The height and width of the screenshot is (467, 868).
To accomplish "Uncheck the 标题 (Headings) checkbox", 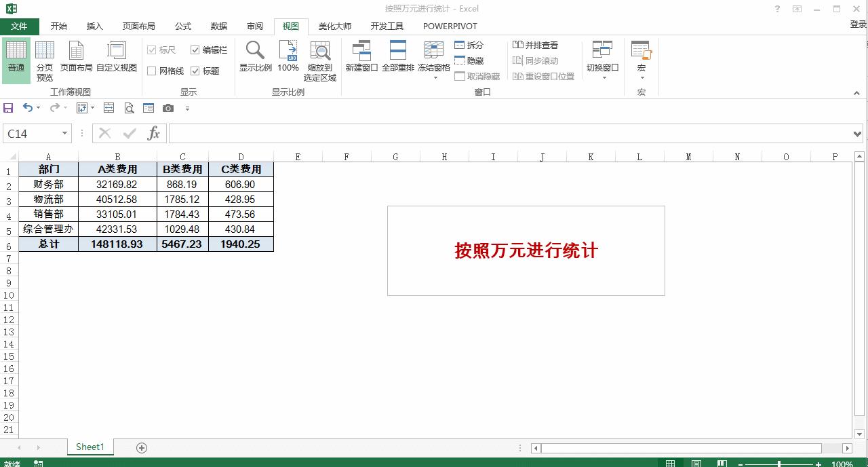I will coord(196,71).
